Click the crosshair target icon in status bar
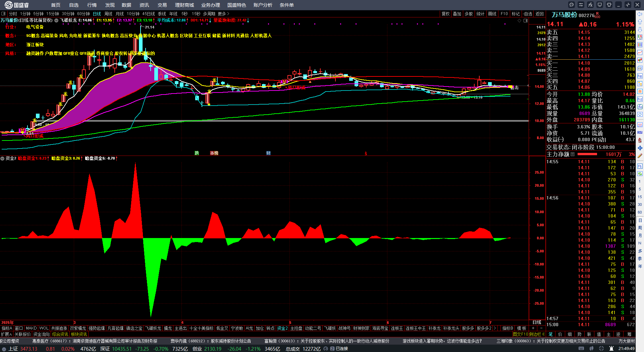Image resolution: width=644 pixels, height=352 pixels. click(601, 349)
